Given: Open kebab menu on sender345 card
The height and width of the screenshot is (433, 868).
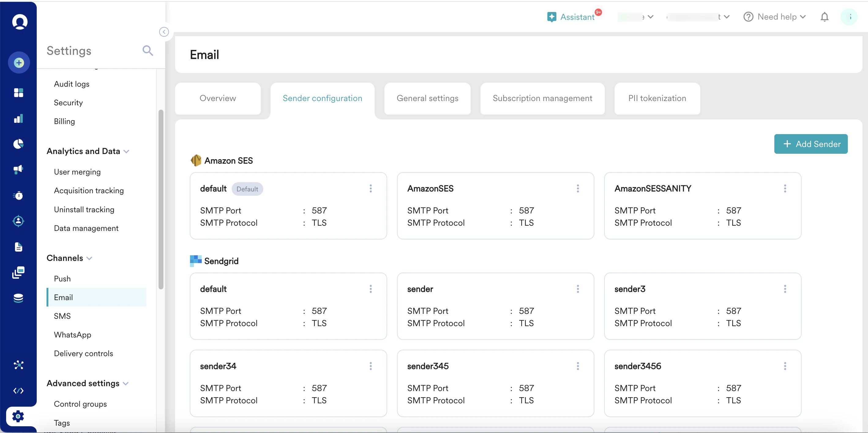Looking at the screenshot, I should (x=578, y=366).
